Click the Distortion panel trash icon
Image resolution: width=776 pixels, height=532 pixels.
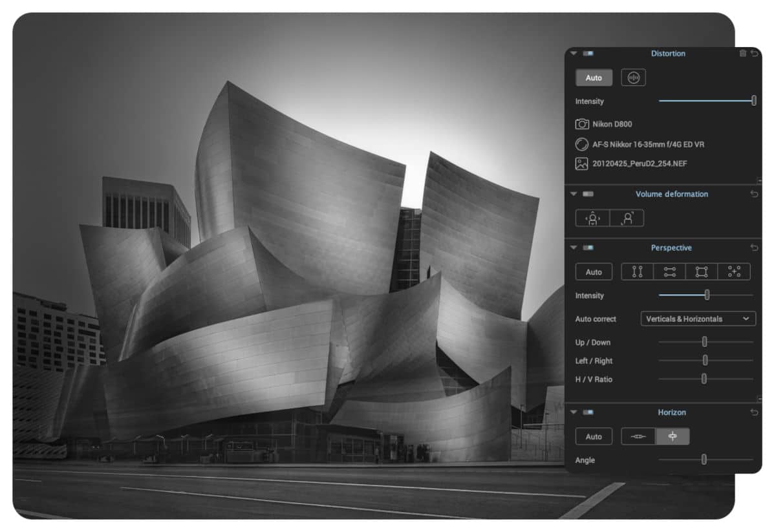coord(742,54)
